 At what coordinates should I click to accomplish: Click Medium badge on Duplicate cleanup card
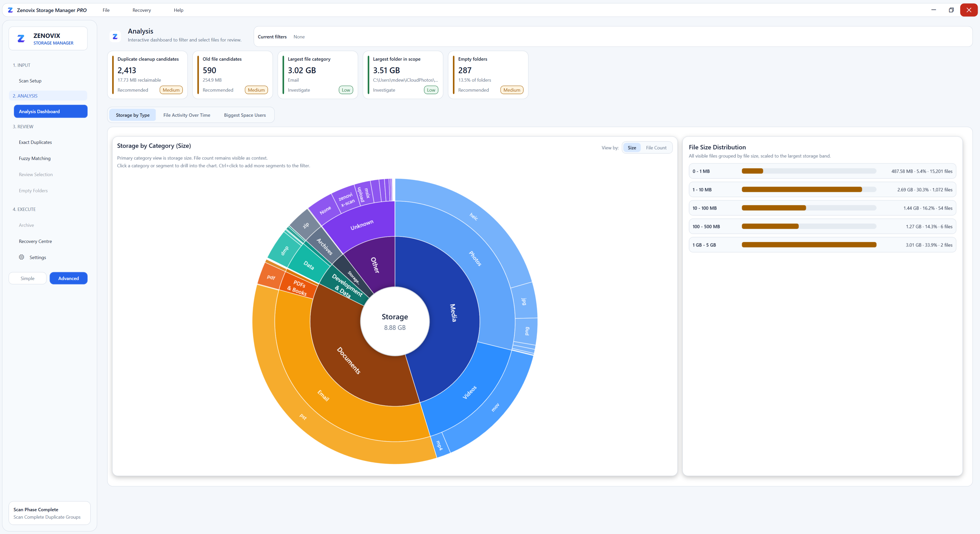[x=171, y=90]
